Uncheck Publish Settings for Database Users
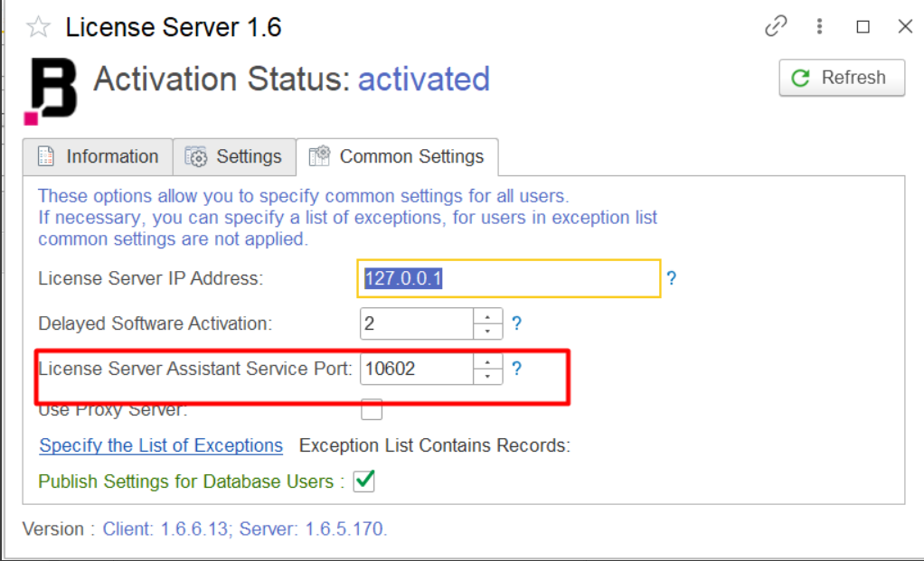 point(363,482)
